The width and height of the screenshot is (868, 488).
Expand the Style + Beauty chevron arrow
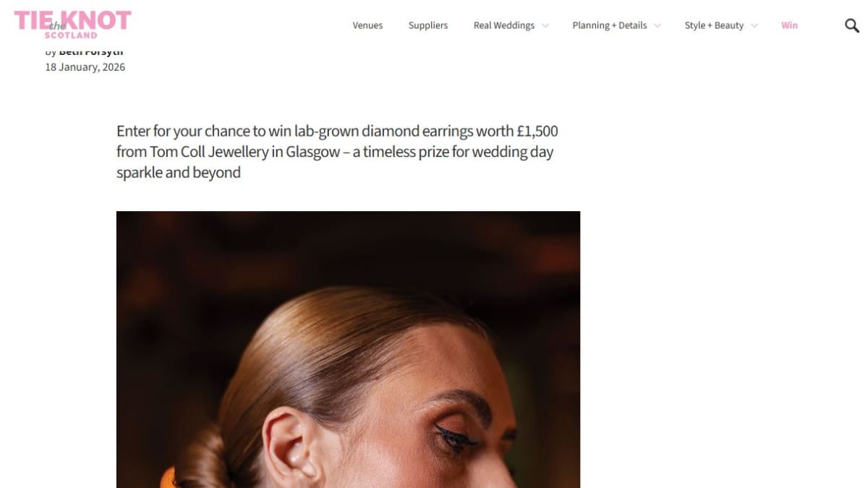point(754,25)
